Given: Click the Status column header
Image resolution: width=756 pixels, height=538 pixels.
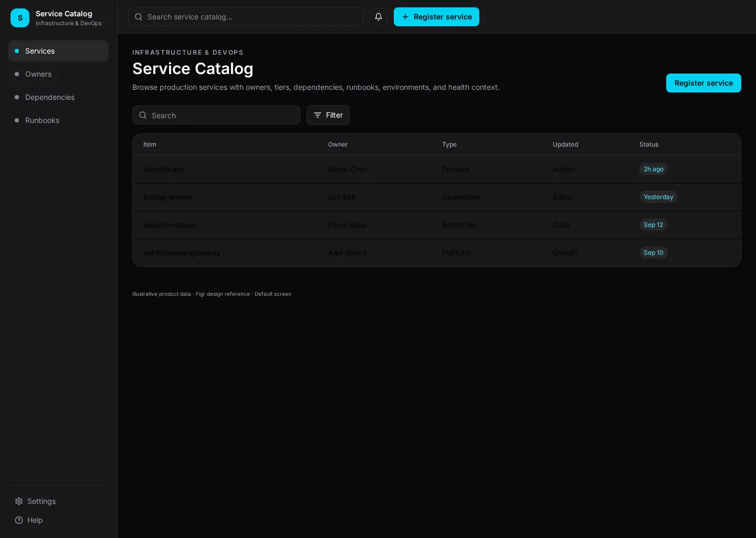Looking at the screenshot, I should (649, 144).
